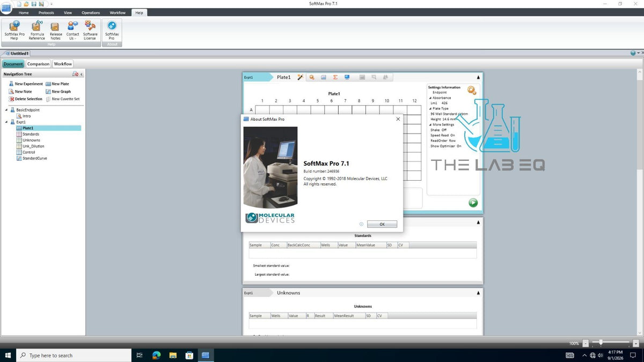Collapse the Plate Type settings group
The height and width of the screenshot is (362, 644).
click(430, 109)
